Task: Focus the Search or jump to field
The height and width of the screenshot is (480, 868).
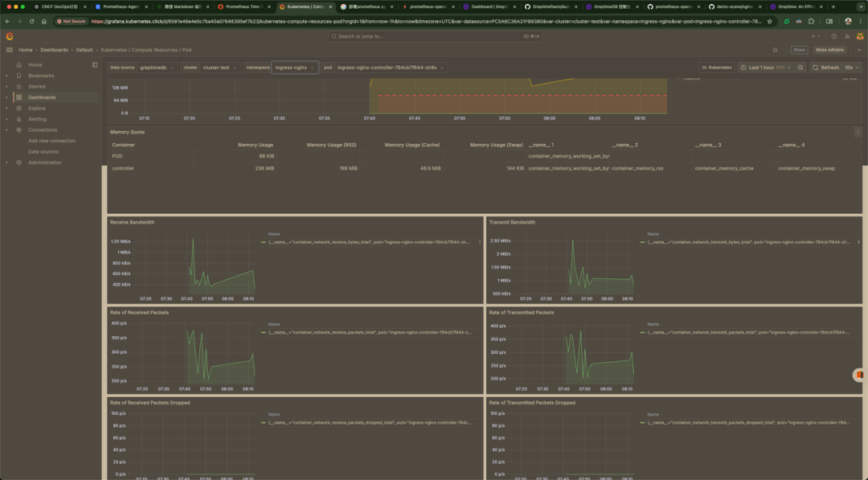Action: coord(434,36)
